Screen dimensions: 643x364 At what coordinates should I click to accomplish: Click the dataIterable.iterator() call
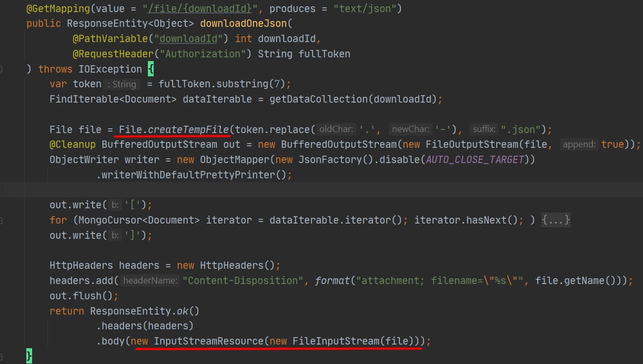click(x=336, y=220)
